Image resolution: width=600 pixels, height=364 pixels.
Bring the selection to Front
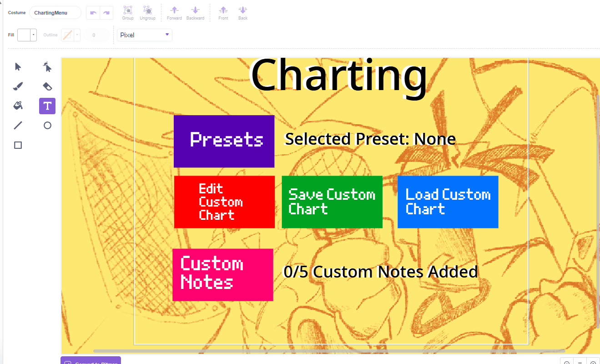tap(223, 13)
